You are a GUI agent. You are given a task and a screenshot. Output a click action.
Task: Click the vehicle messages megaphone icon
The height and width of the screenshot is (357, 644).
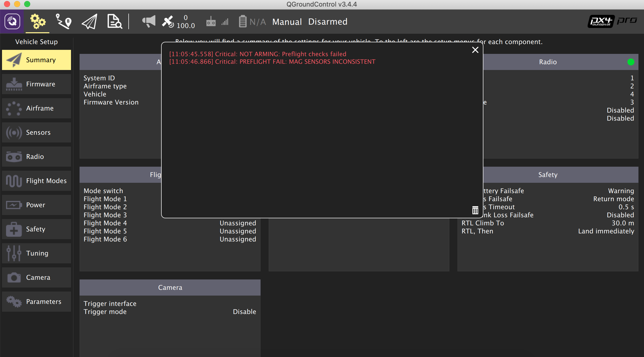[x=149, y=21]
